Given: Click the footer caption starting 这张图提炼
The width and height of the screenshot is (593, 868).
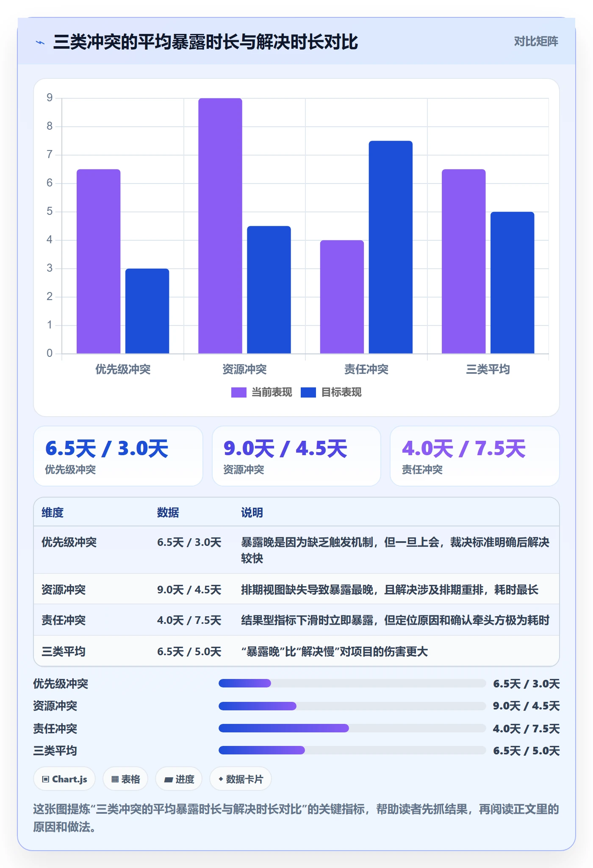Looking at the screenshot, I should point(296,818).
